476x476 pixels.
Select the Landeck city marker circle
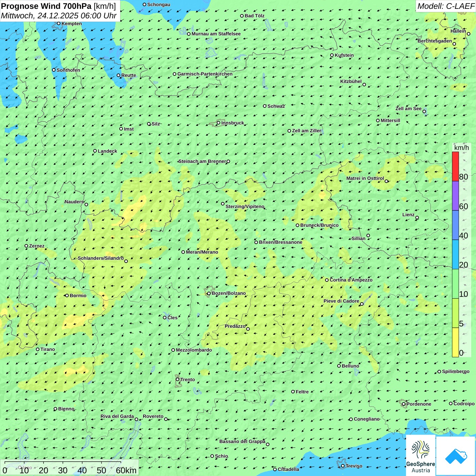95,151
